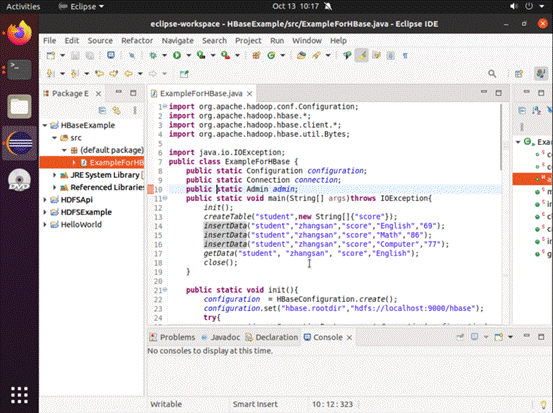The height and width of the screenshot is (413, 553).
Task: Open the Coverage dropdown arrow
Action: click(213, 55)
